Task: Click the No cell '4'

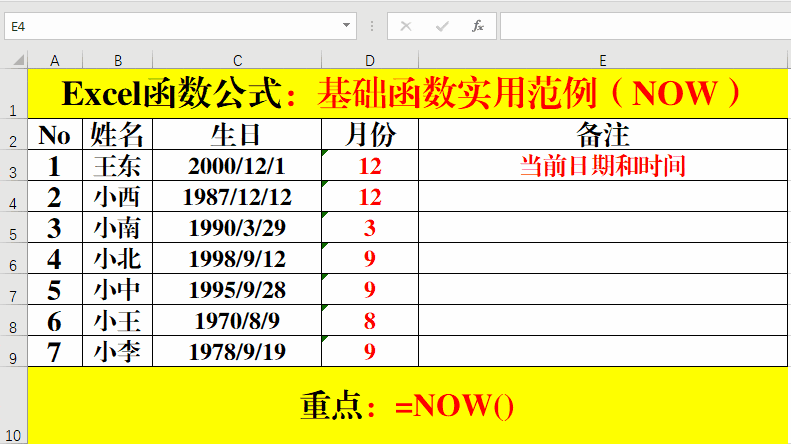Action: coord(55,258)
